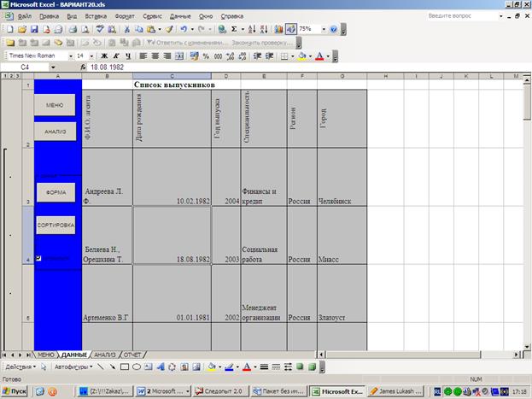Copy selection using the Copy icon
Viewport: 532px width, 399px height.
tap(139, 30)
